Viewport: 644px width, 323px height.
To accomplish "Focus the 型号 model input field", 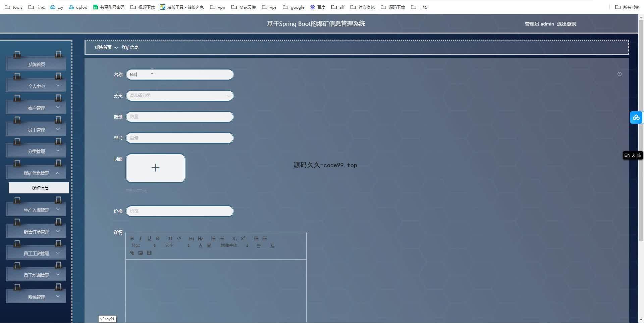I will 179,138.
